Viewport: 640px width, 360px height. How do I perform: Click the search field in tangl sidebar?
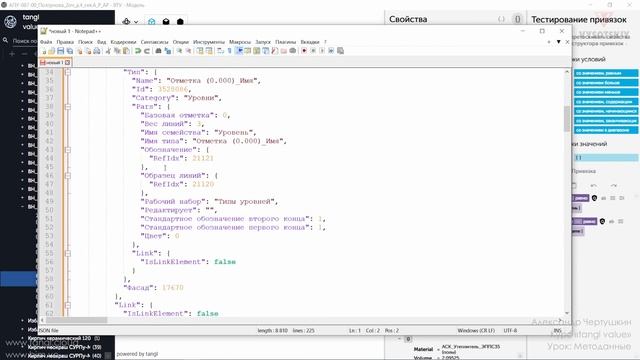coord(24,41)
